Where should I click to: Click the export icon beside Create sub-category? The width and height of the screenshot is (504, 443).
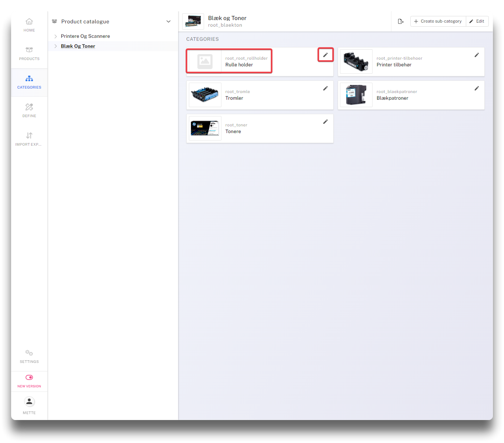click(x=401, y=22)
